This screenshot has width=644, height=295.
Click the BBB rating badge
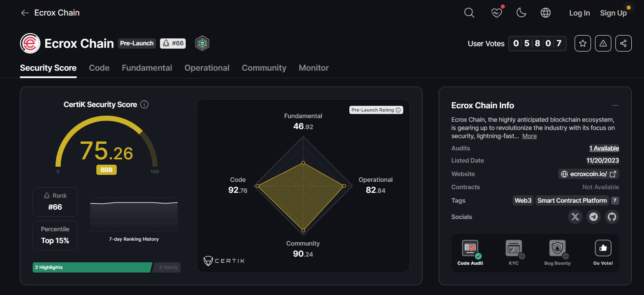tap(107, 170)
